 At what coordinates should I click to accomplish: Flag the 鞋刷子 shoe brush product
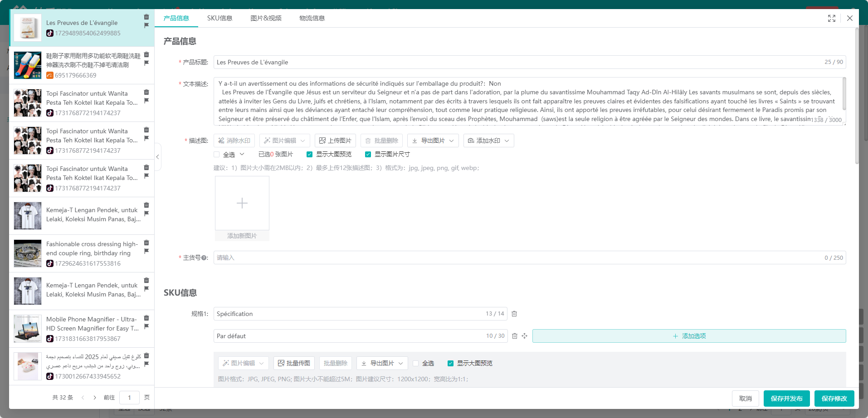click(146, 63)
